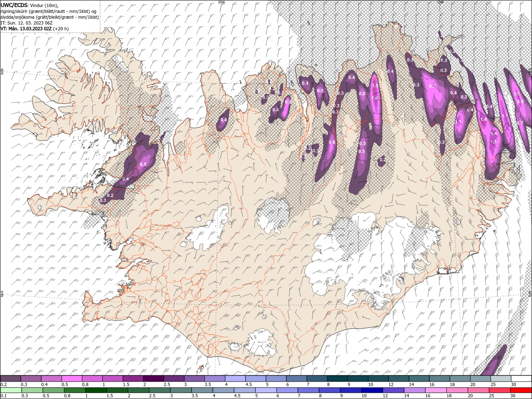The width and height of the screenshot is (532, 399).
Task: Pick the snow legend swatch starting at 18
Action: [x=461, y=378]
